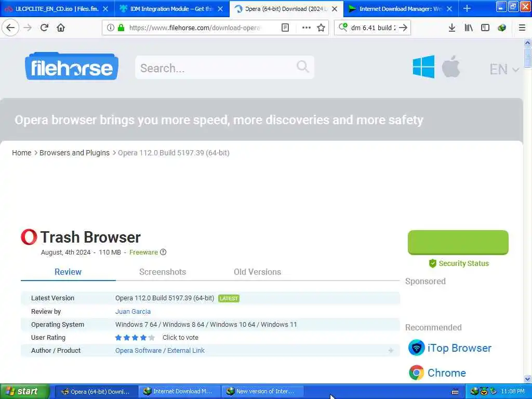Image resolution: width=532 pixels, height=399 pixels.
Task: Click the iTop Browser icon
Action: (416, 348)
